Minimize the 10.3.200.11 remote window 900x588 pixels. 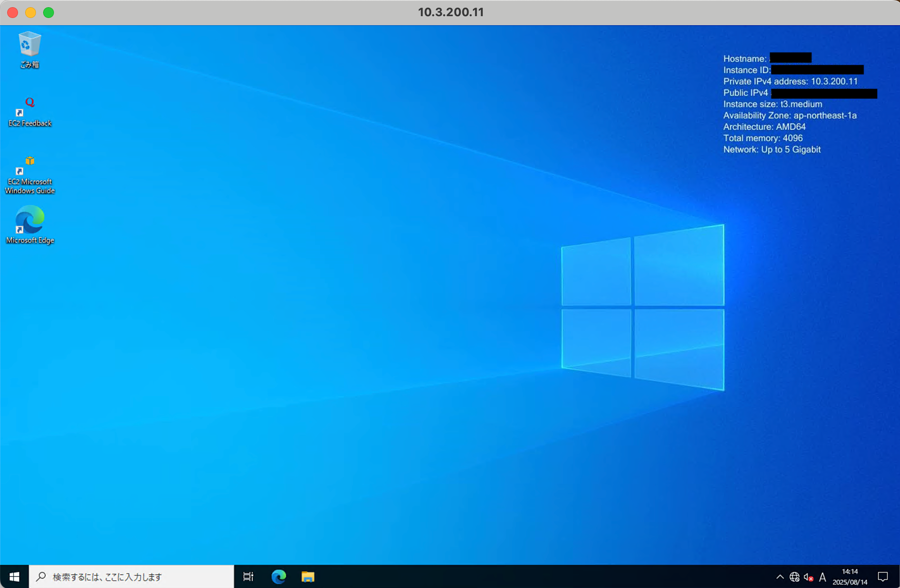(x=31, y=13)
